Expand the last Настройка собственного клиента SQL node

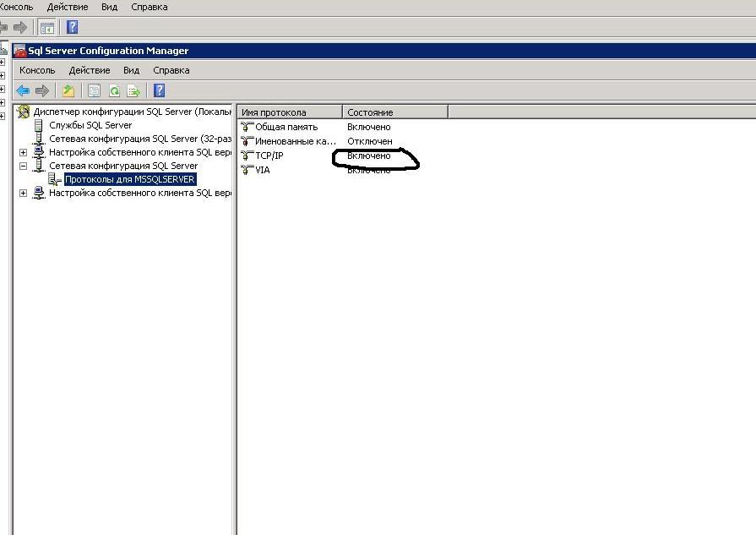tap(23, 193)
